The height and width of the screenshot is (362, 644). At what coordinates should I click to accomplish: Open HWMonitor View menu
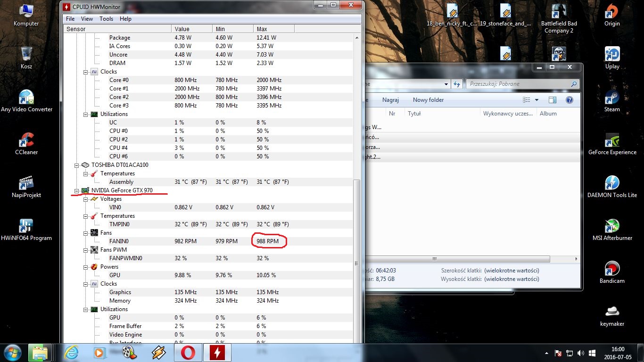click(87, 19)
